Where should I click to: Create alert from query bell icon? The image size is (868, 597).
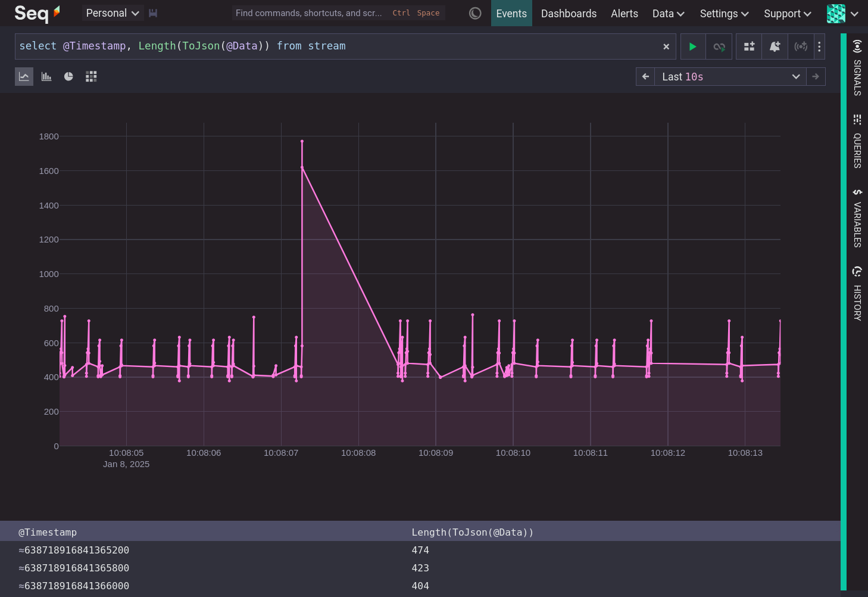[x=775, y=46]
